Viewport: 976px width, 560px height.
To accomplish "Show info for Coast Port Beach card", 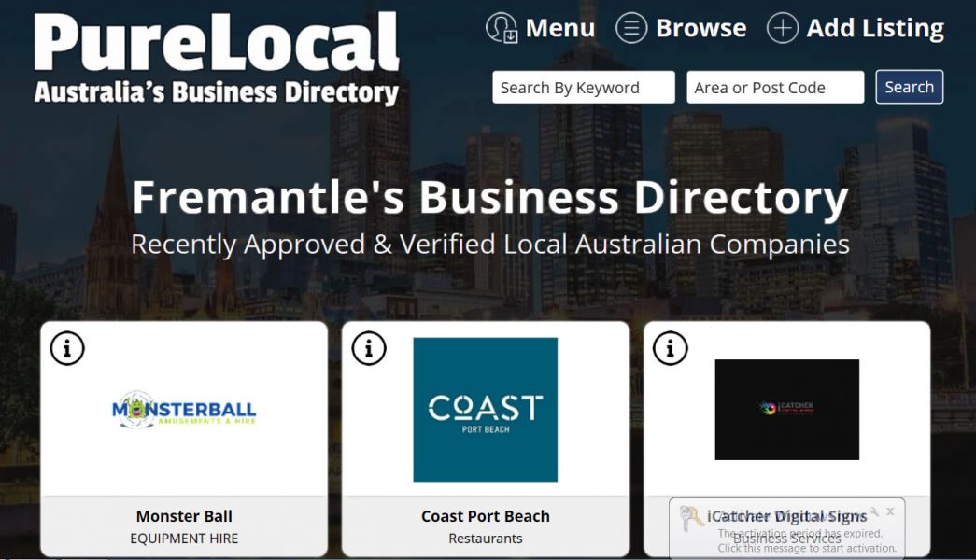I will pyautogui.click(x=369, y=348).
